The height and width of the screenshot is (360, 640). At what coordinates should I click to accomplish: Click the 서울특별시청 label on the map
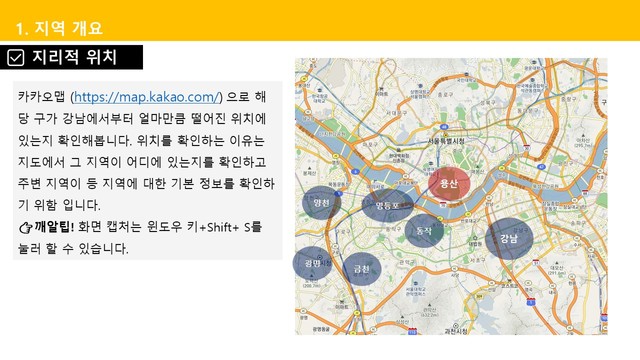(x=447, y=141)
